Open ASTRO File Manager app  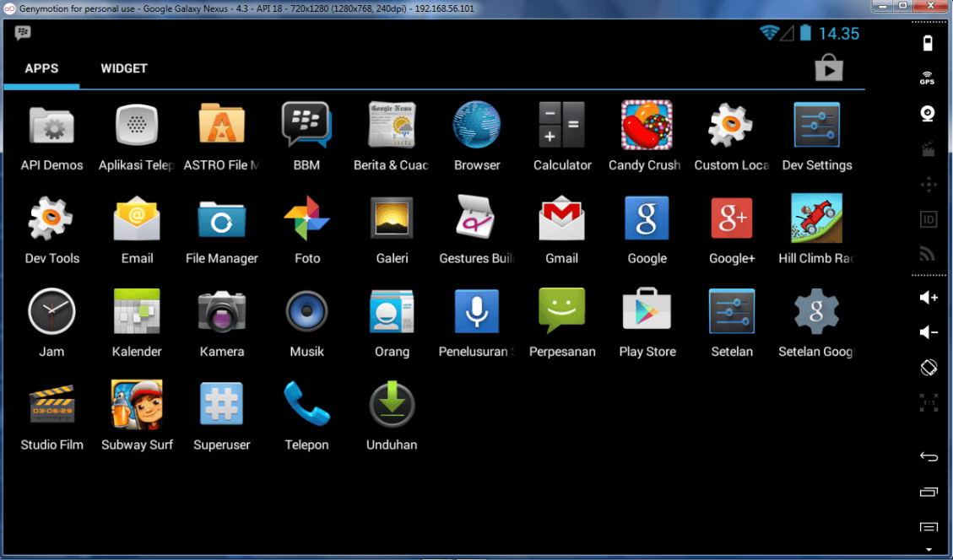click(x=222, y=125)
